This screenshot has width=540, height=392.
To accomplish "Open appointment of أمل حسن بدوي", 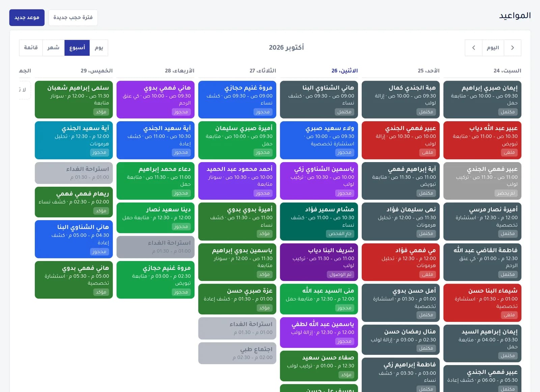I will click(401, 303).
